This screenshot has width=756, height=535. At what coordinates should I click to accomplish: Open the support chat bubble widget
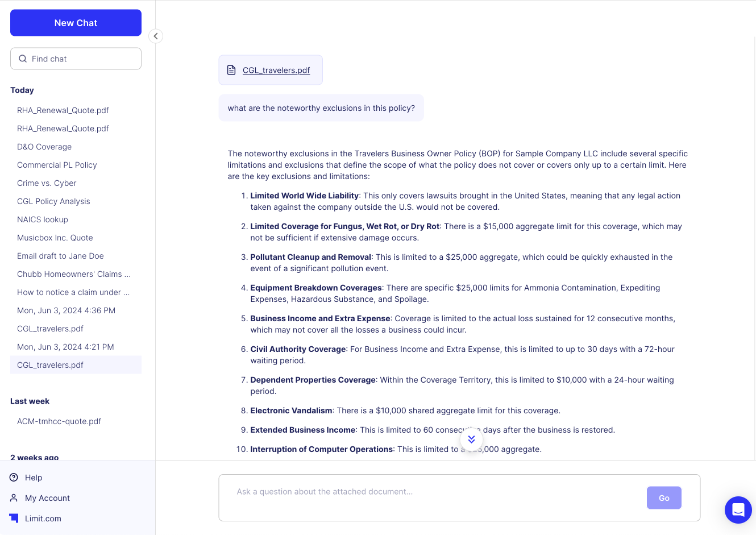(x=738, y=509)
